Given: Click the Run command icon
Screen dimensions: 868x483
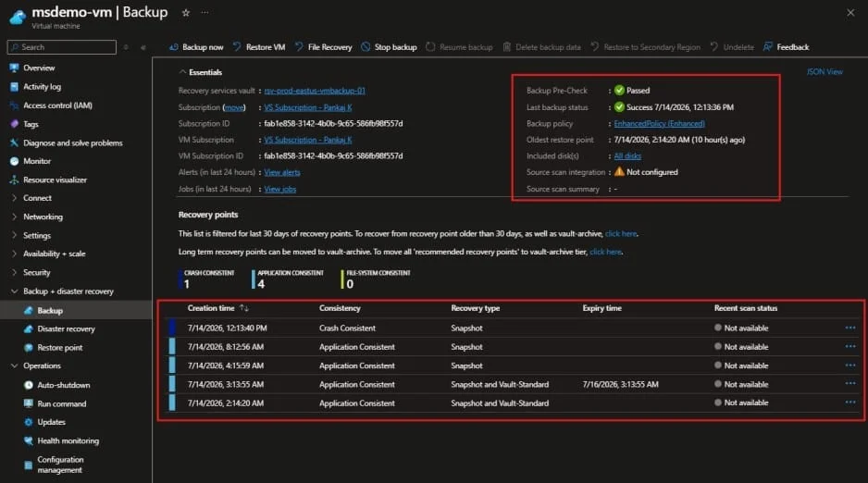Looking at the screenshot, I should pyautogui.click(x=29, y=403).
